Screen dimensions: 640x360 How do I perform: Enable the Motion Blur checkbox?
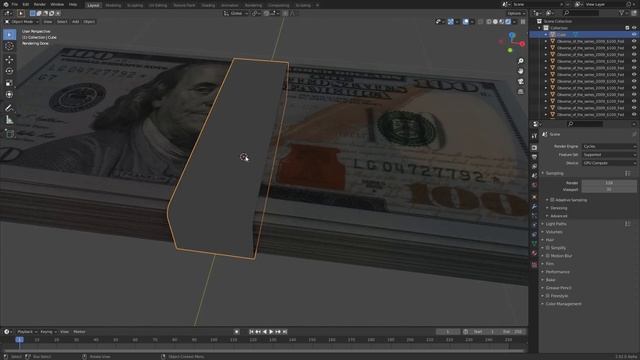pyautogui.click(x=548, y=256)
